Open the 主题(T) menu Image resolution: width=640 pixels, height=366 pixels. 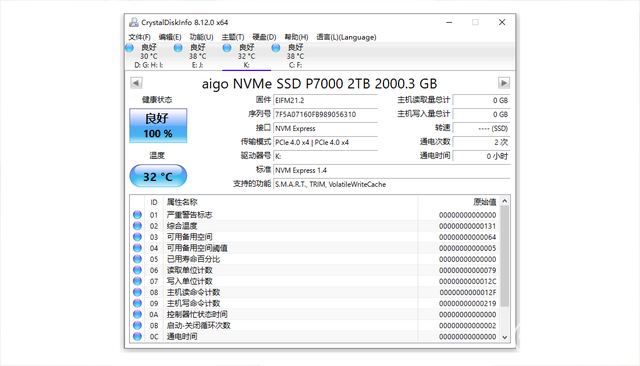pyautogui.click(x=233, y=37)
